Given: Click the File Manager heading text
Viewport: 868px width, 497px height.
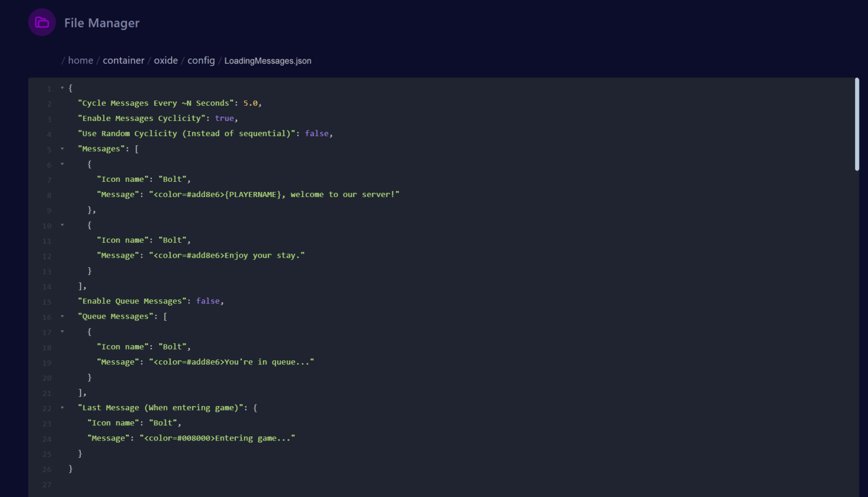Looking at the screenshot, I should pos(102,23).
